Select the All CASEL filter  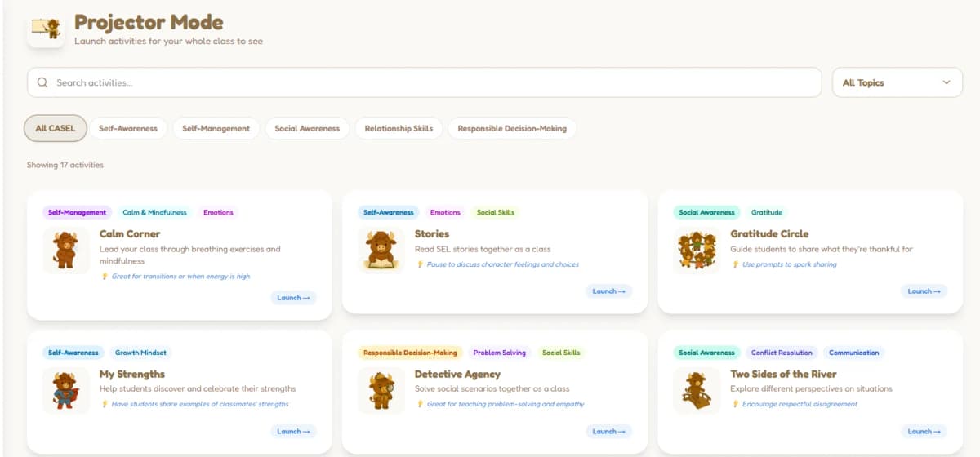point(56,128)
